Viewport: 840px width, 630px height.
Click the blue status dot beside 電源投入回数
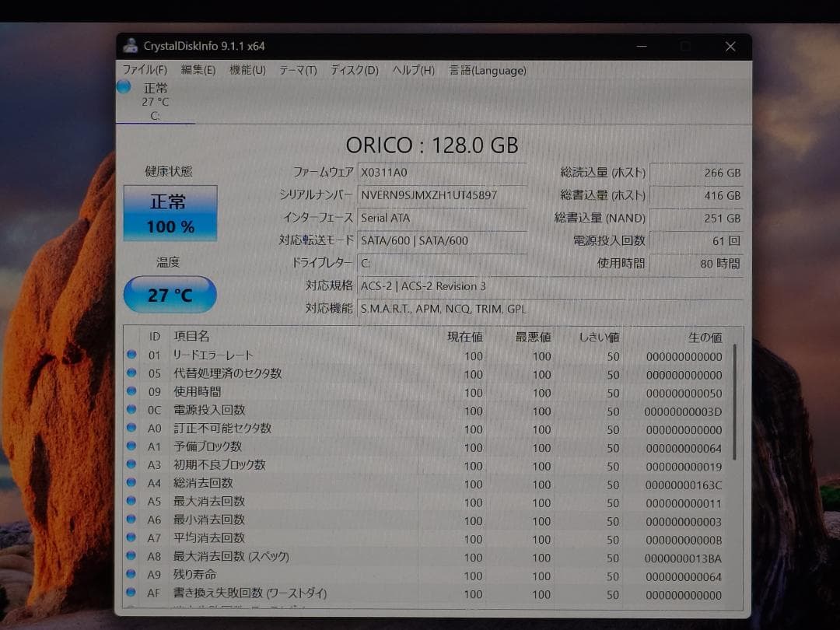tap(130, 411)
